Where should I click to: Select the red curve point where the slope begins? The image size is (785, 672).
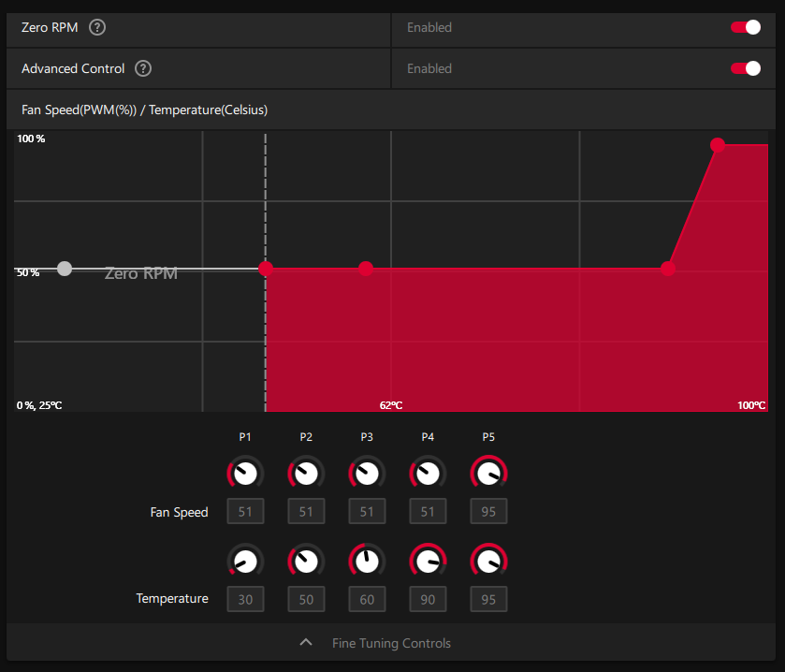click(x=668, y=269)
